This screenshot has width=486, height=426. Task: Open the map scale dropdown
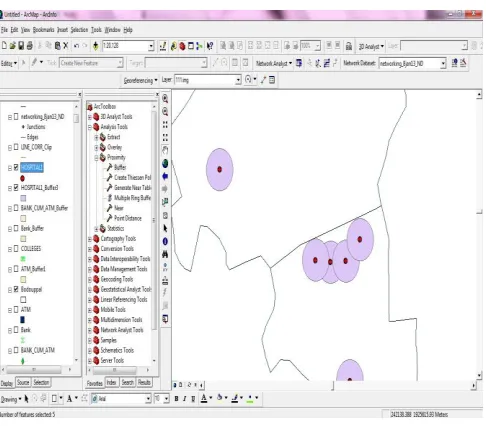pos(151,46)
